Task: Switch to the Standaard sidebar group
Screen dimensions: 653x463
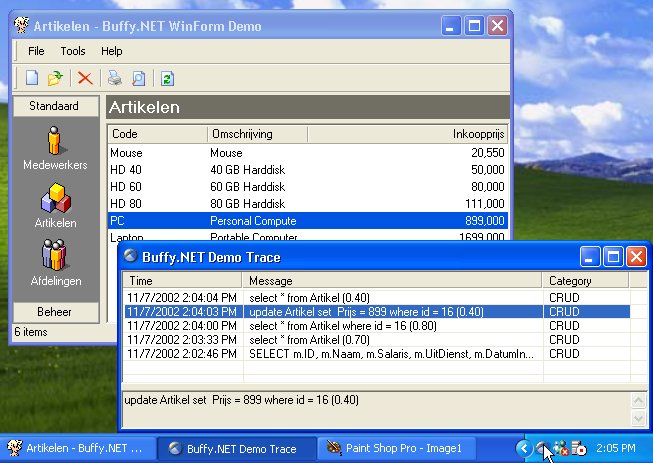Action: [x=56, y=106]
